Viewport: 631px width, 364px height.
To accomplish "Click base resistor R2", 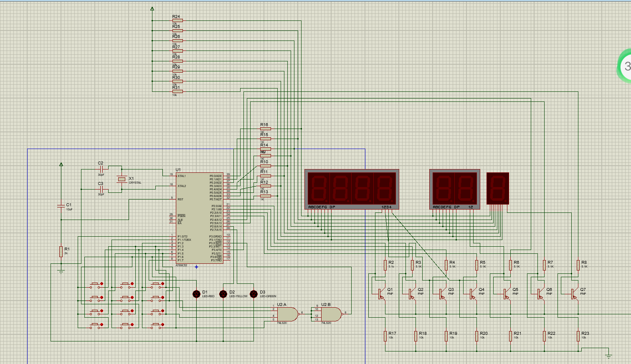I will click(x=385, y=265).
